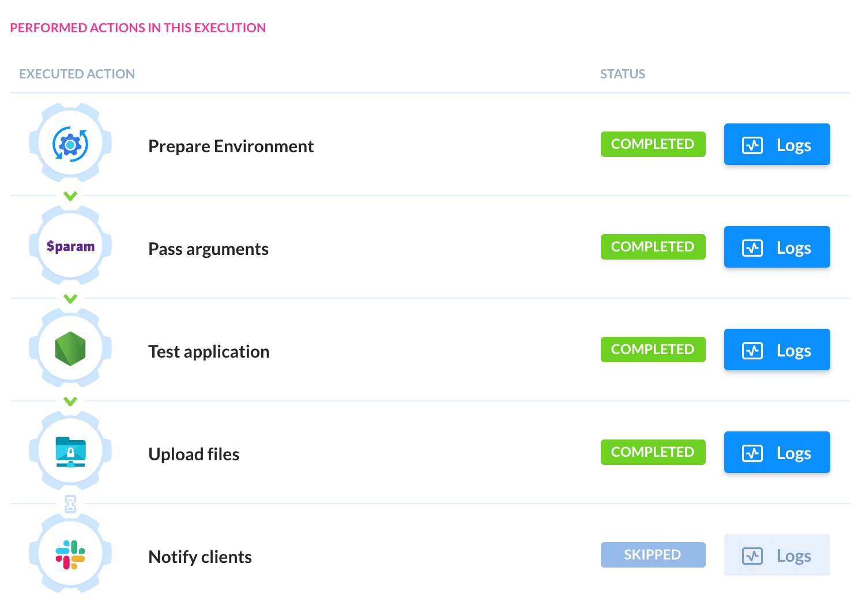The height and width of the screenshot is (616, 862).
Task: Open Logs for Prepare Environment
Action: 777,144
